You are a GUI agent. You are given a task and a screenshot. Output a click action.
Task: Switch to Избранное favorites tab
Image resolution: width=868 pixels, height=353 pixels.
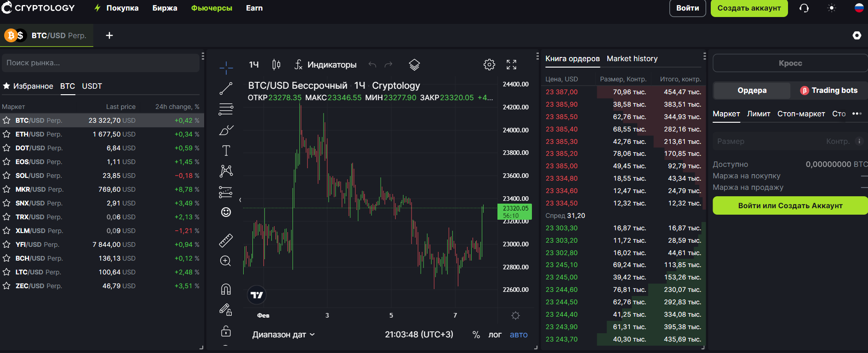click(x=28, y=86)
